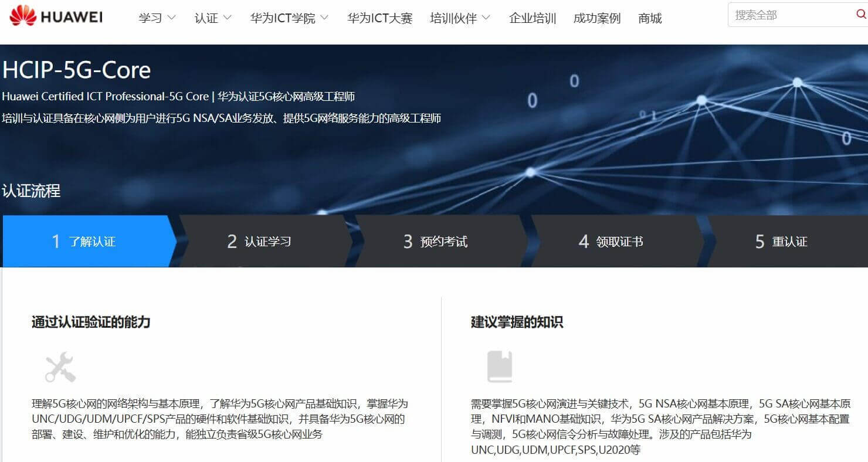Select step 1 了解认证 tab

[89, 241]
